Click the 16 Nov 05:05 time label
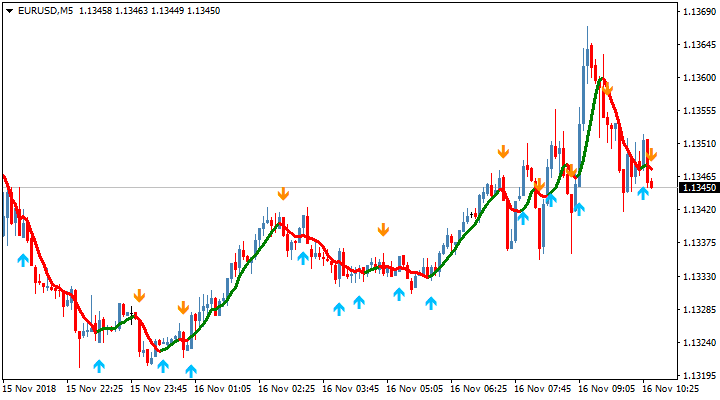Image resolution: width=720 pixels, height=400 pixels. [415, 389]
